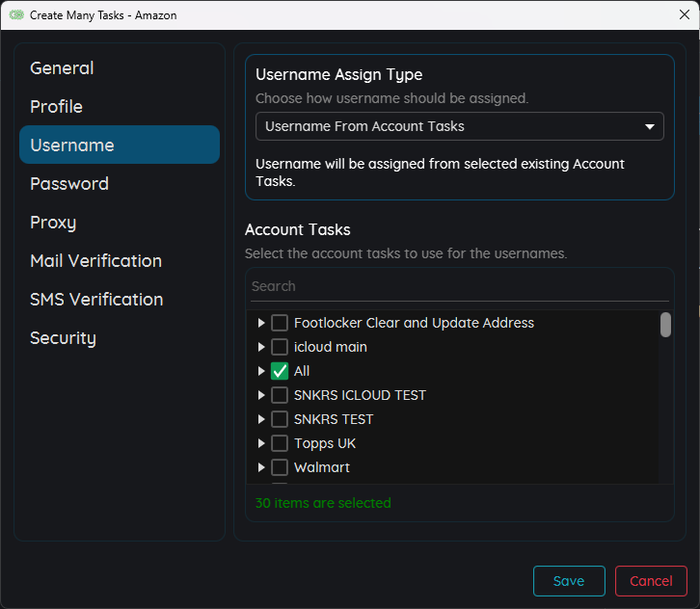The height and width of the screenshot is (609, 700).
Task: Click the red Cancel button
Action: pos(651,581)
